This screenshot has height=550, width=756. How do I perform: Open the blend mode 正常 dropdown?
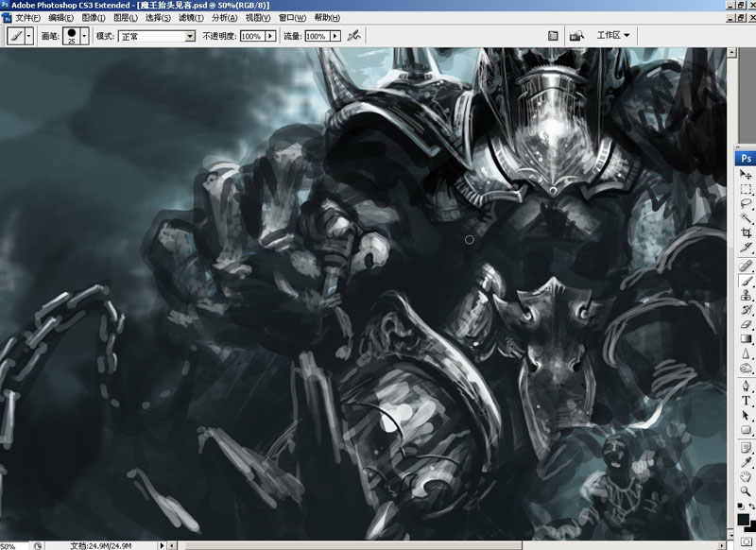point(191,36)
